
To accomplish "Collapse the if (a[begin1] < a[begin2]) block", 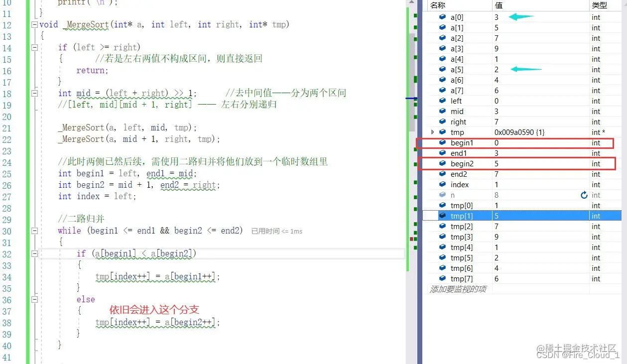I will [x=34, y=253].
